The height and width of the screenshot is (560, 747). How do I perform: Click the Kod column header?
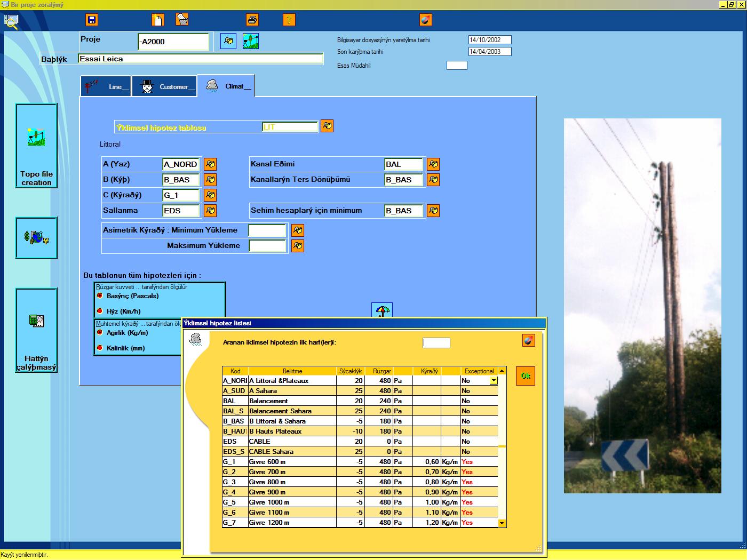[x=235, y=371]
